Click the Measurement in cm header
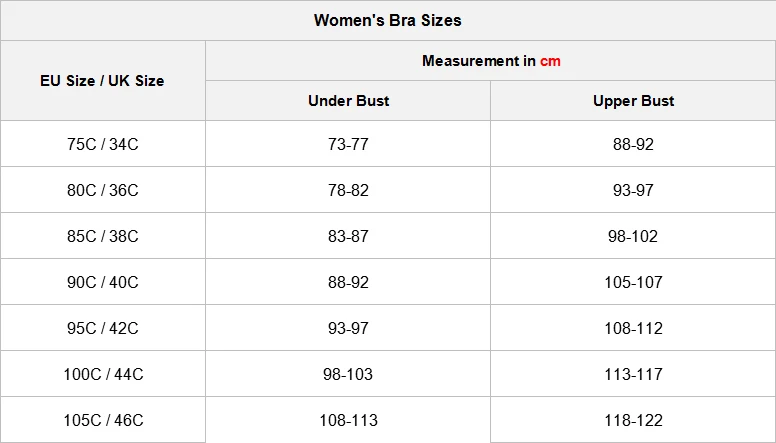The image size is (776, 443). point(491,61)
